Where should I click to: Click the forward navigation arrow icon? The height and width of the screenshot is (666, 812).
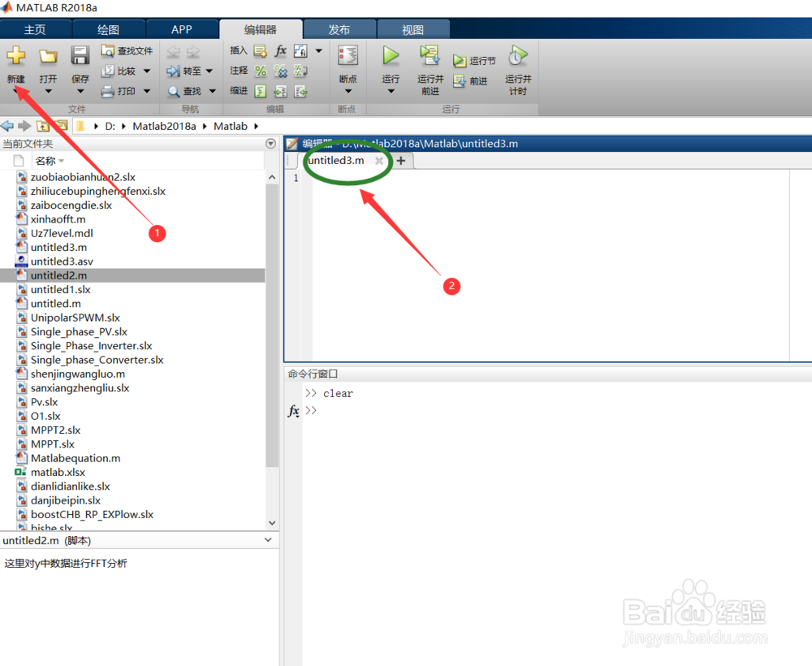tap(24, 126)
